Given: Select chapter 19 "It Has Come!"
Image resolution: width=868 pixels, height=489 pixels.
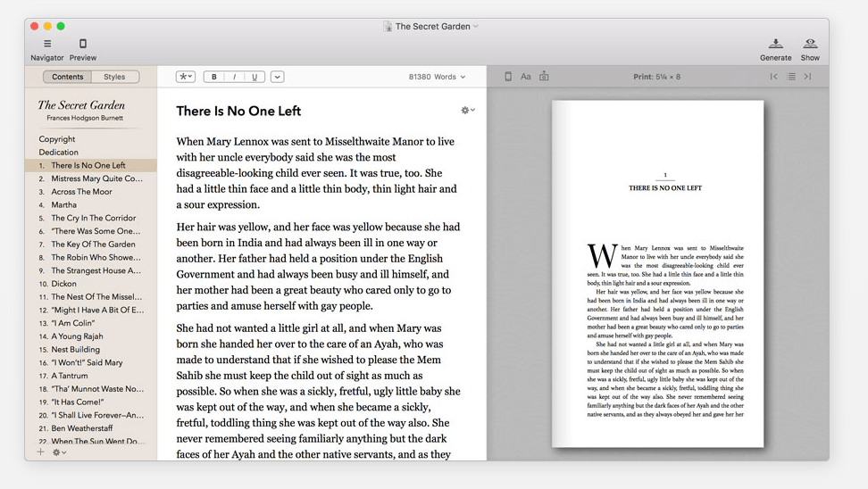Looking at the screenshot, I should (x=91, y=402).
